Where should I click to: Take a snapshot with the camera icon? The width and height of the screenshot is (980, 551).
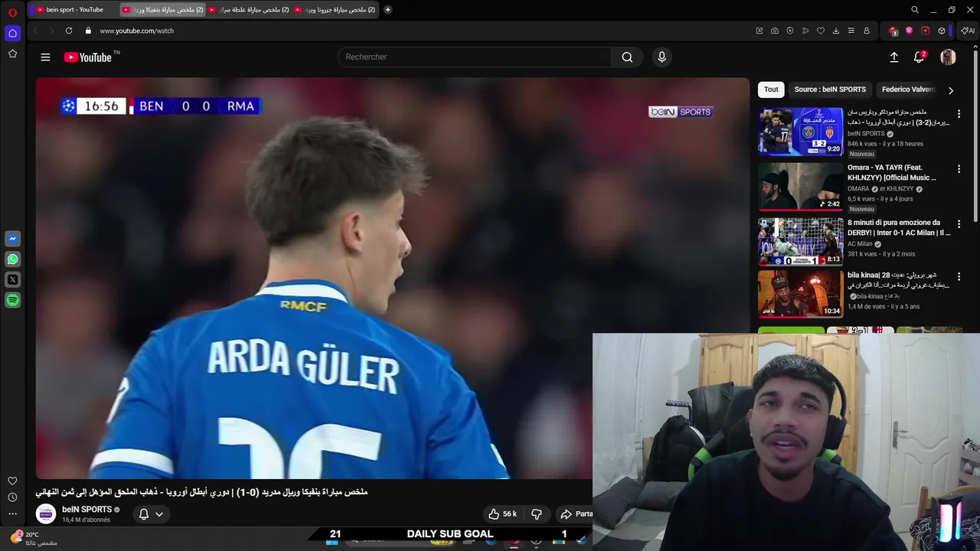[775, 31]
